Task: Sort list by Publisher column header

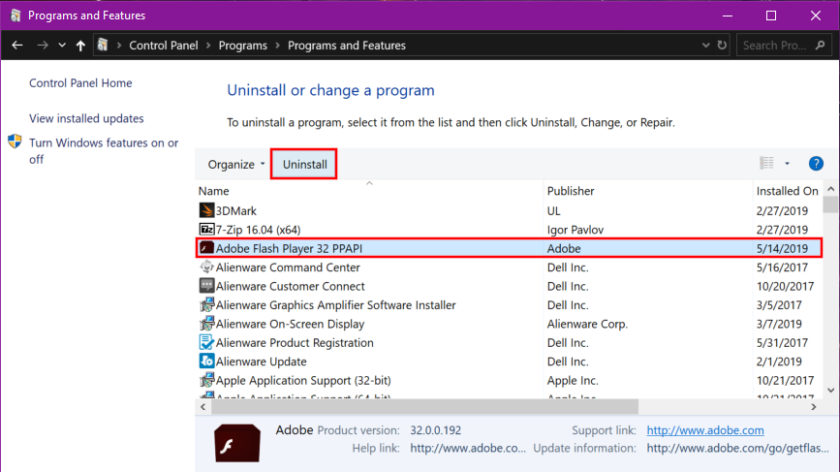Action: pyautogui.click(x=570, y=191)
